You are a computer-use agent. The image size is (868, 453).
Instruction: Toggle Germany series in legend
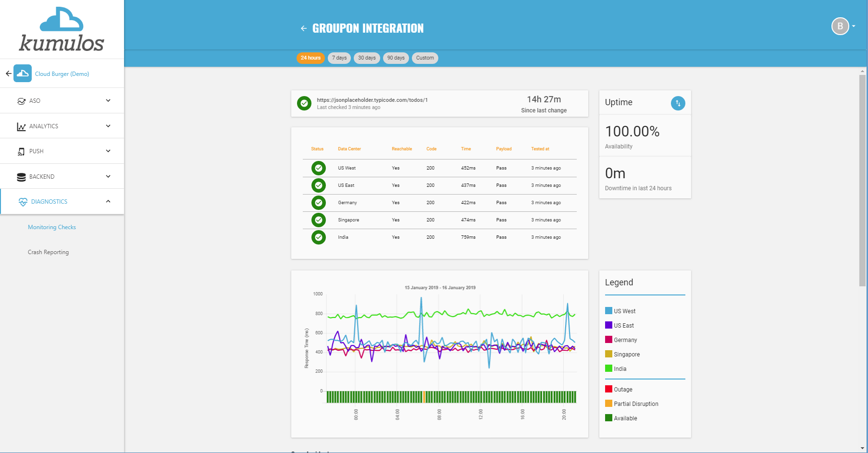point(621,340)
